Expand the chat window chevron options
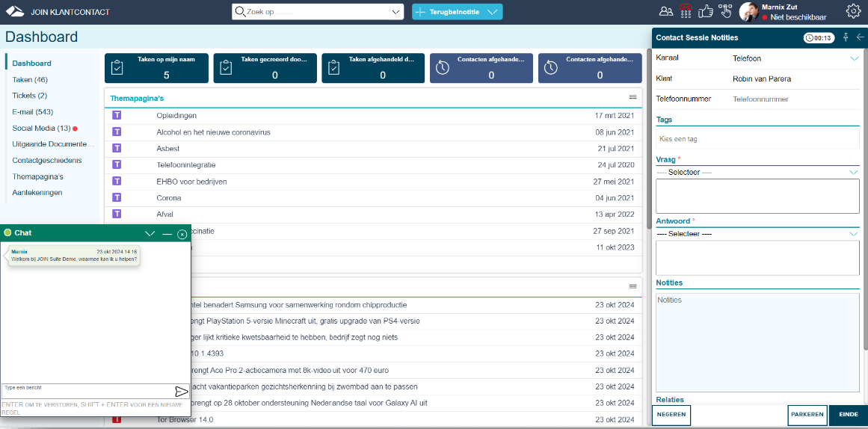 (x=150, y=234)
